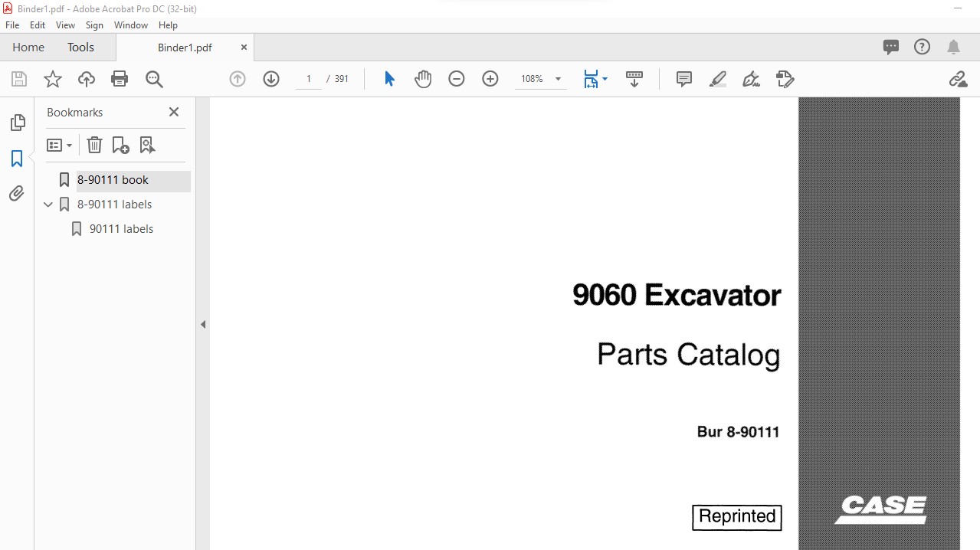Open notifications bell
The image size is (980, 550).
click(954, 47)
